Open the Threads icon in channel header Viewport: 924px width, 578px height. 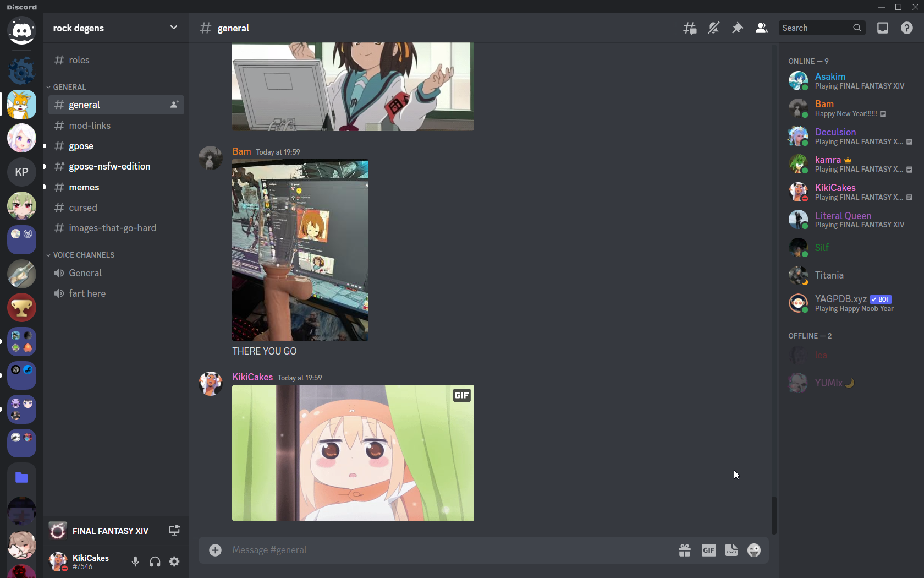(x=690, y=28)
